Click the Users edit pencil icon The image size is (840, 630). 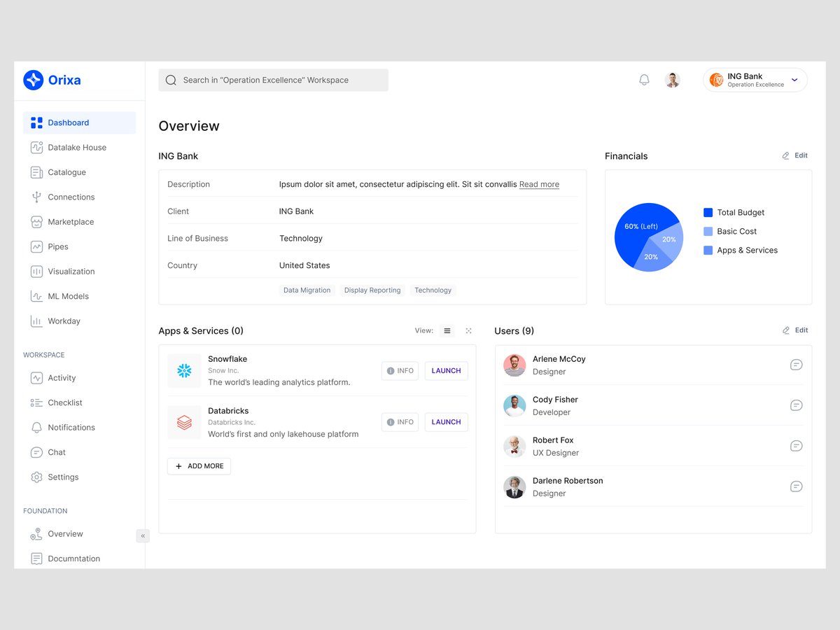click(x=785, y=330)
